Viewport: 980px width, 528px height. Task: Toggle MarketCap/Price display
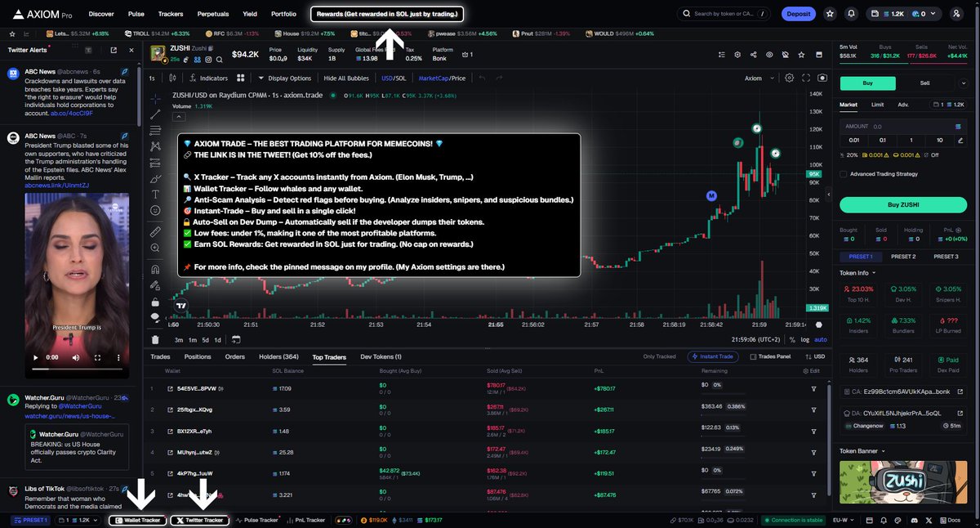click(442, 78)
